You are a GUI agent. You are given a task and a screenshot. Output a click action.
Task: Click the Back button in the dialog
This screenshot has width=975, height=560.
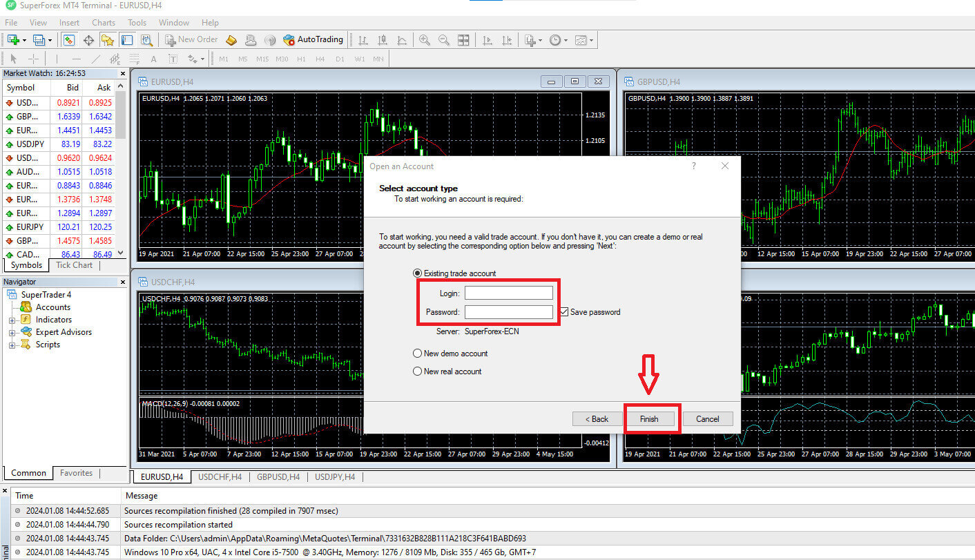pos(597,418)
